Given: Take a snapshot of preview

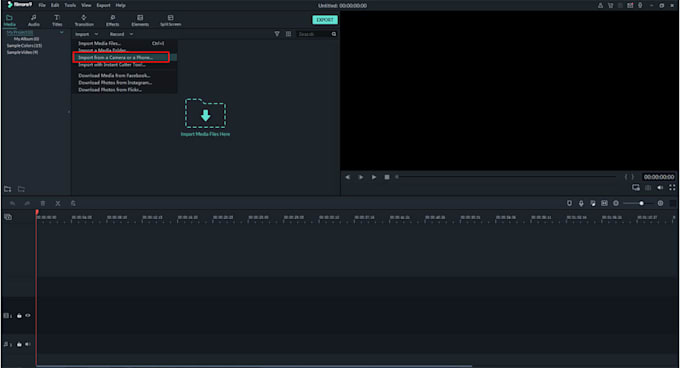Looking at the screenshot, I should [648, 188].
